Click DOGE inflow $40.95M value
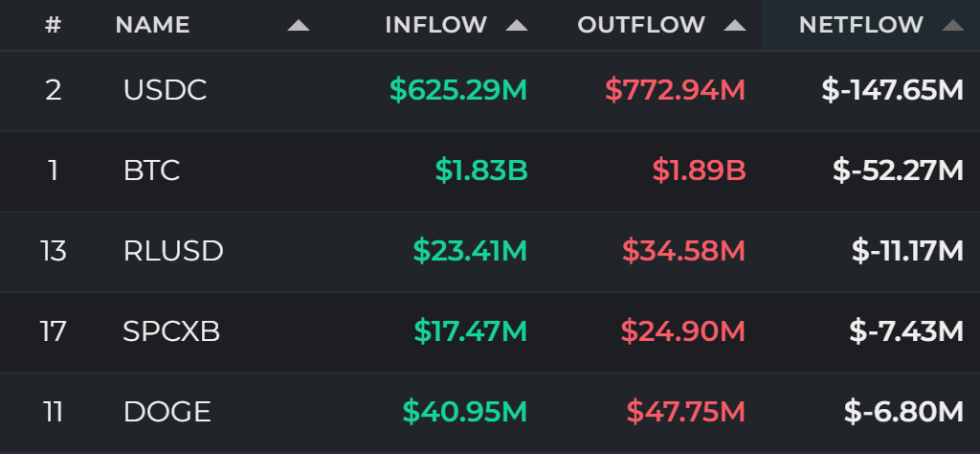Screen dimensions: 980x454 tap(465, 412)
